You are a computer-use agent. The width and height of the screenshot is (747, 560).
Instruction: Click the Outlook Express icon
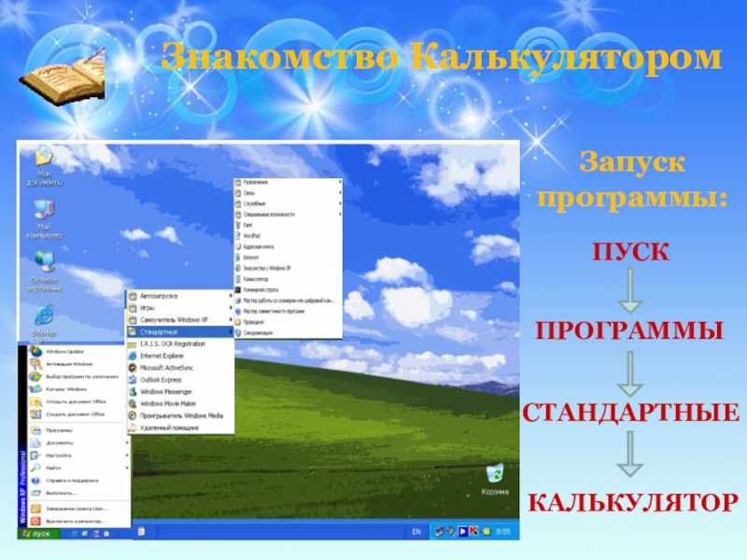(x=133, y=380)
